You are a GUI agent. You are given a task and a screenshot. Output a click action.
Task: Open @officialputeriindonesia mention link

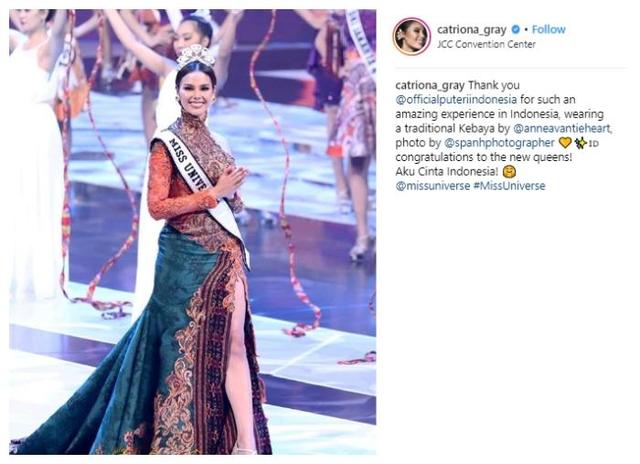pyautogui.click(x=456, y=100)
